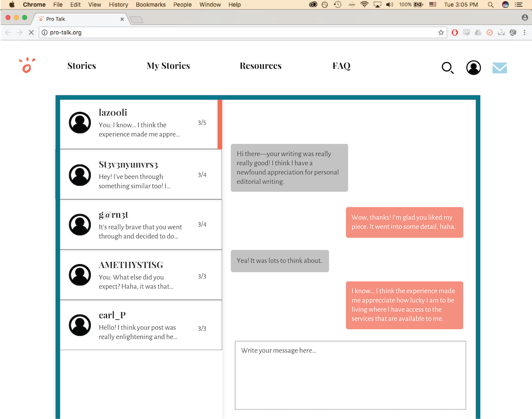Focus the 'Write your message here...' box
Screen dimensions: 532x419
350,375
